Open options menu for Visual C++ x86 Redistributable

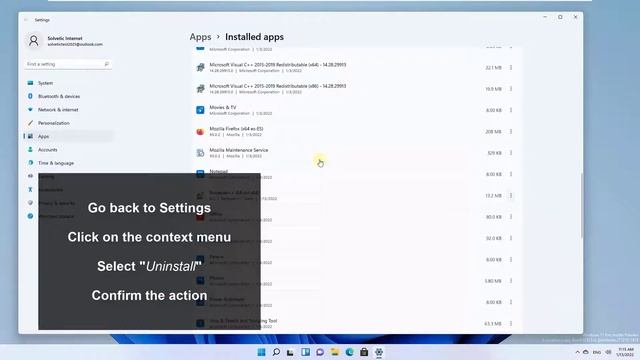pyautogui.click(x=511, y=89)
